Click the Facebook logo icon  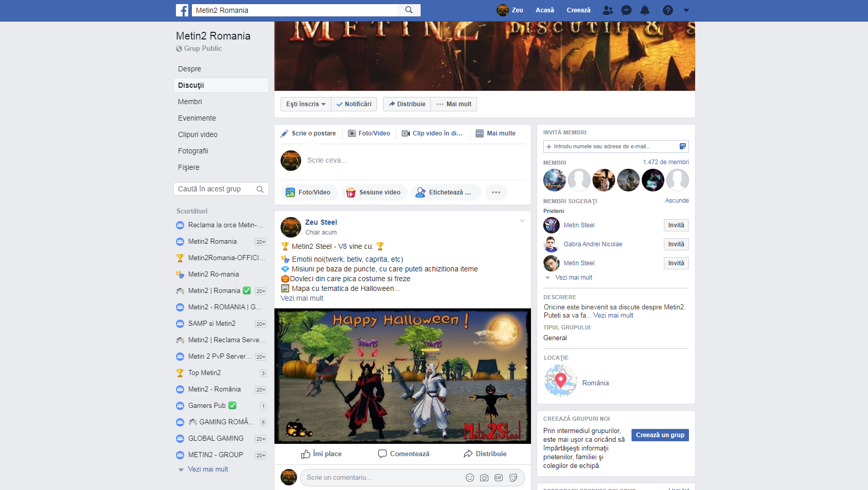click(x=182, y=10)
